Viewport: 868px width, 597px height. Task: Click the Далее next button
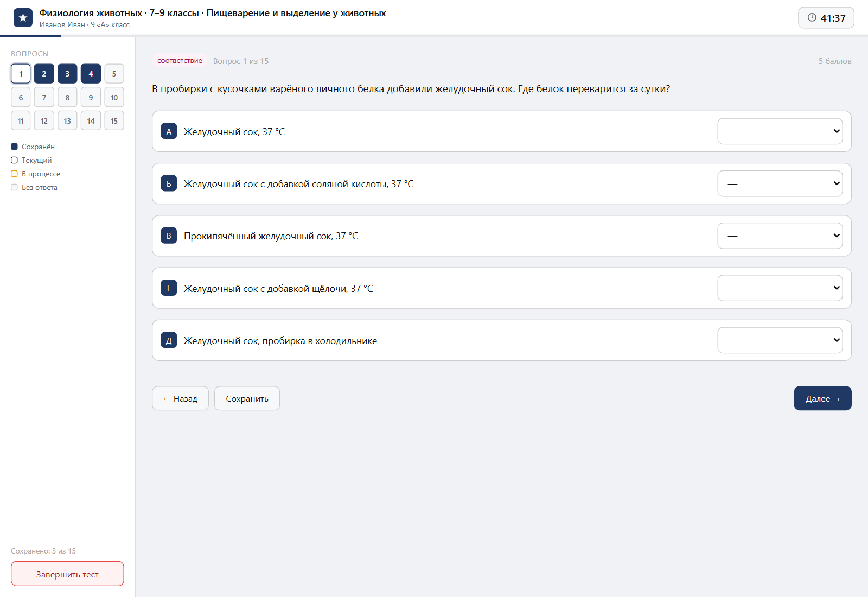point(822,398)
